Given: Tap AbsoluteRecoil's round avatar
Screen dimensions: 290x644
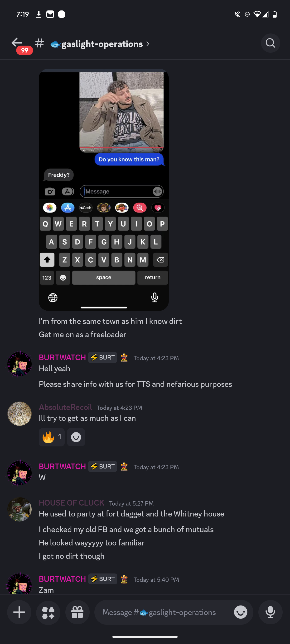Looking at the screenshot, I should click(x=19, y=414).
